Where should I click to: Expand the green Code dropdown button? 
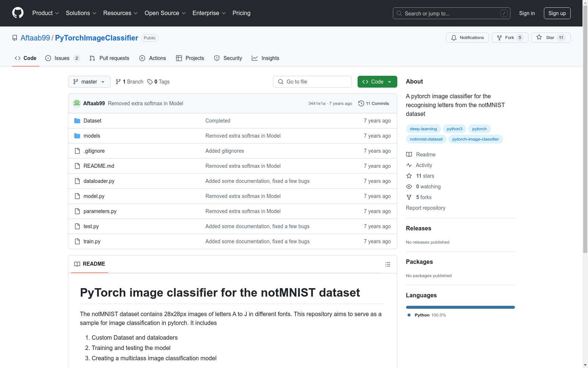pos(377,82)
